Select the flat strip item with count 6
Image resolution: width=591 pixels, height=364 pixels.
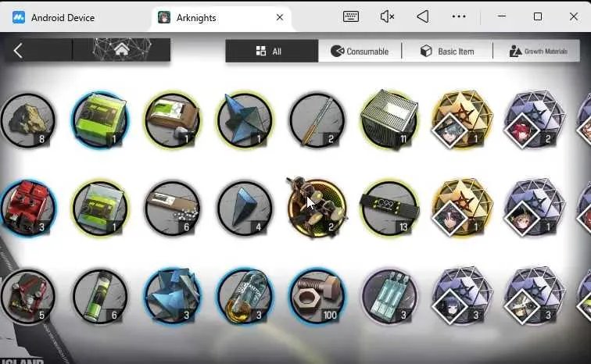point(173,209)
